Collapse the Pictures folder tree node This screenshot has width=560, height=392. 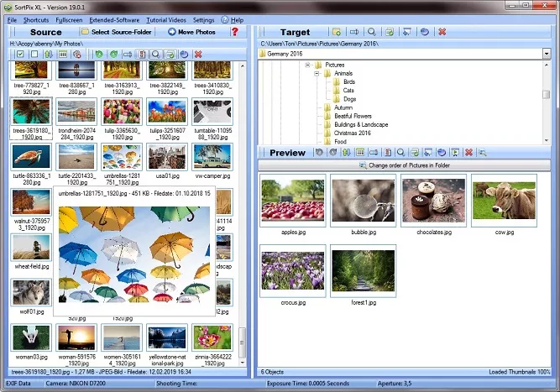tap(308, 65)
